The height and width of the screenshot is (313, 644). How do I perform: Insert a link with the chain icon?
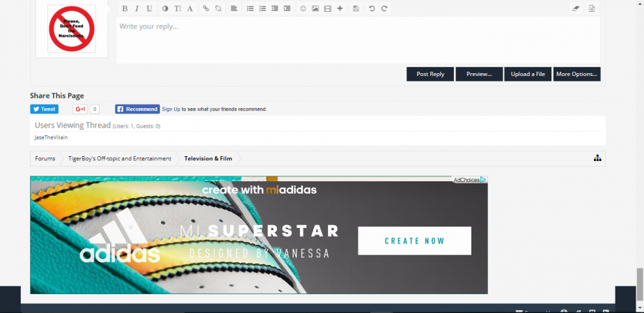click(x=206, y=8)
